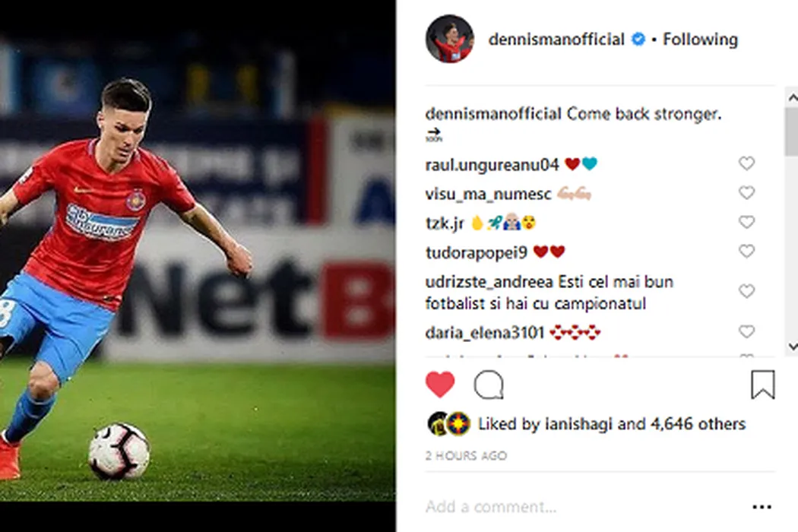This screenshot has height=532, width=798.
Task: Unlike the post with the red heart
Action: (440, 385)
